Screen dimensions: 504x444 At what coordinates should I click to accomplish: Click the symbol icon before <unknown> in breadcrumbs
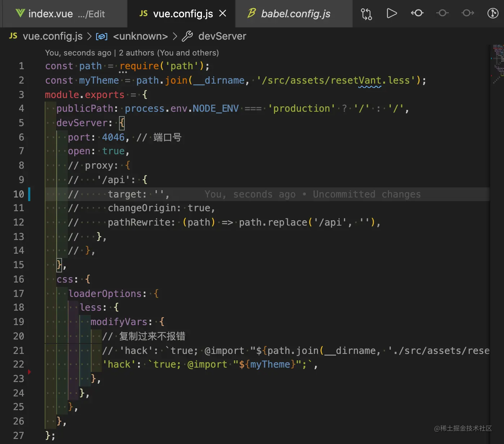pos(102,36)
